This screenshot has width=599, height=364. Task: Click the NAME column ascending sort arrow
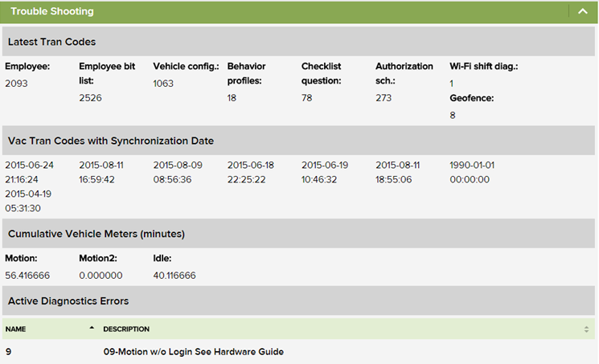pos(92,328)
